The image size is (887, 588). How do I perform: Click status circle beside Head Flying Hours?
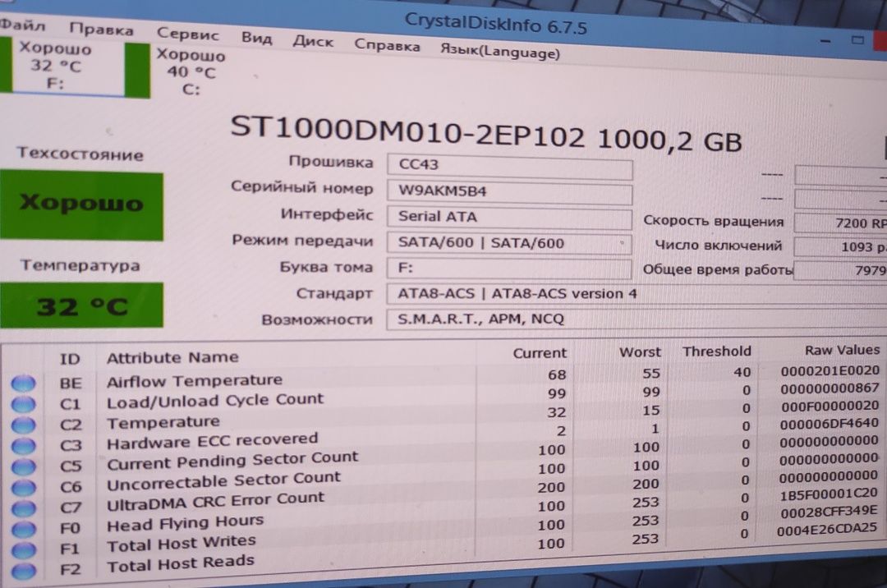[23, 529]
